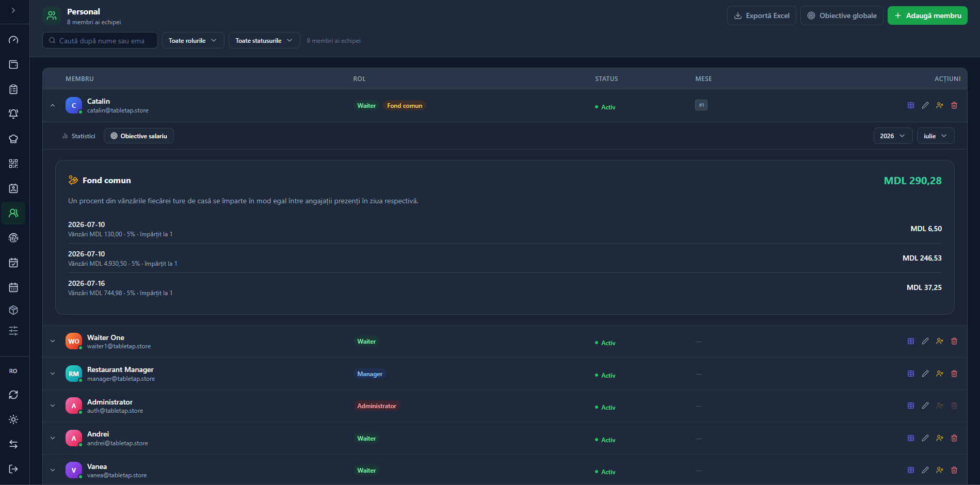
Task: Collapse the Catalin row with the chevron
Action: pyautogui.click(x=53, y=105)
